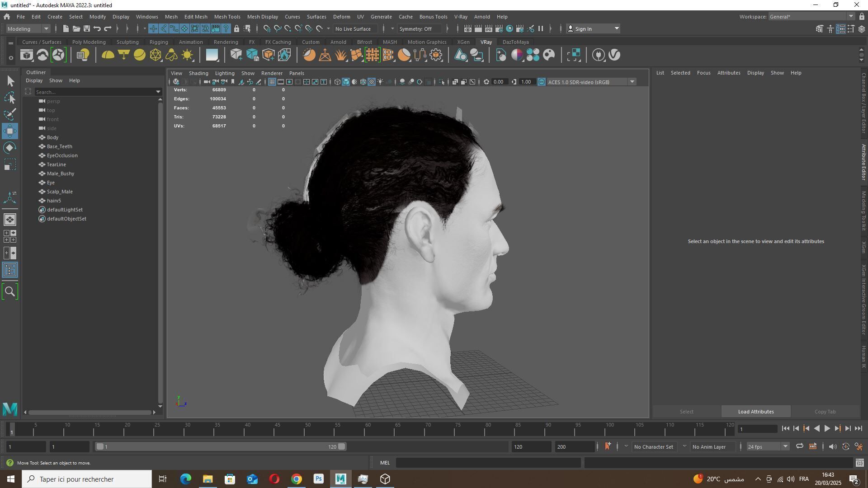The image size is (868, 488).
Task: Open the Outliner search filter dropdown arrow
Action: [x=158, y=92]
